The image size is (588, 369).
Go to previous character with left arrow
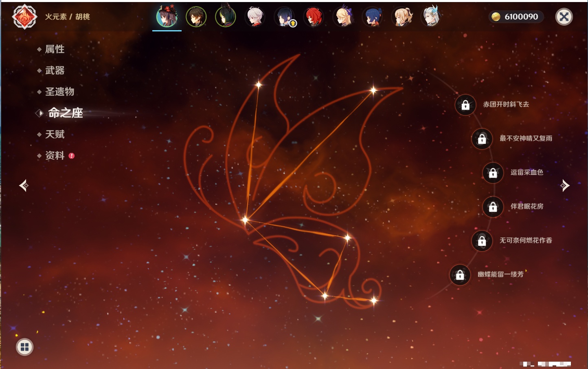pyautogui.click(x=24, y=186)
